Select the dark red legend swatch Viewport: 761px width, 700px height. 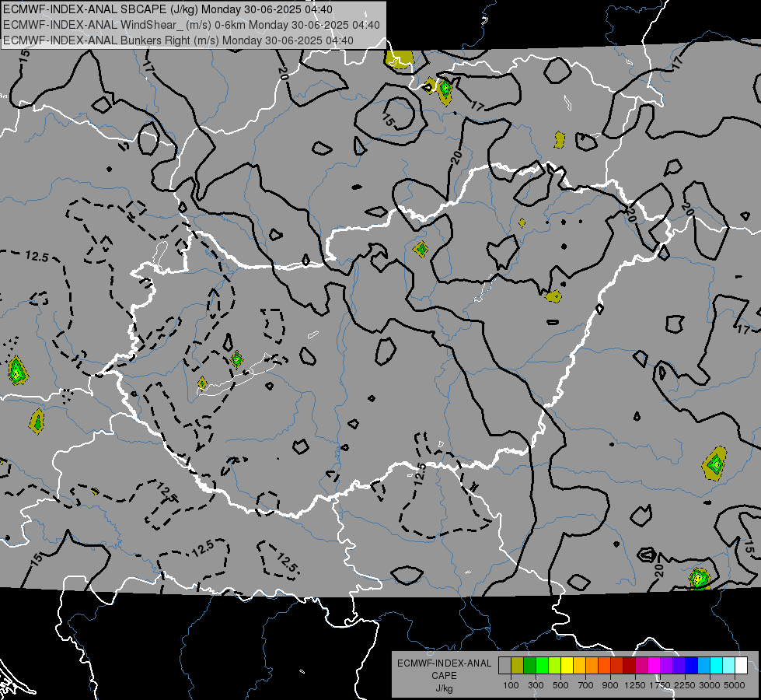click(x=629, y=665)
